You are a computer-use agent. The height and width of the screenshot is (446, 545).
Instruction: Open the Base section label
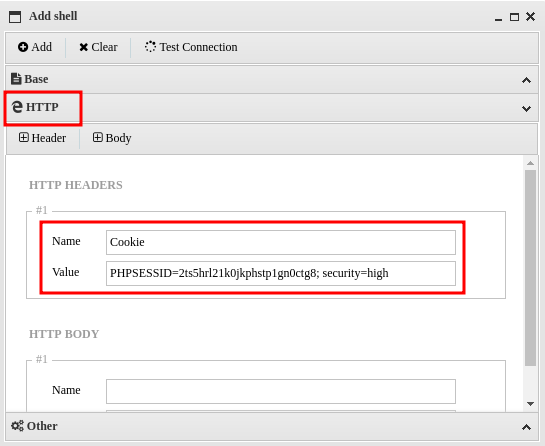(x=36, y=79)
